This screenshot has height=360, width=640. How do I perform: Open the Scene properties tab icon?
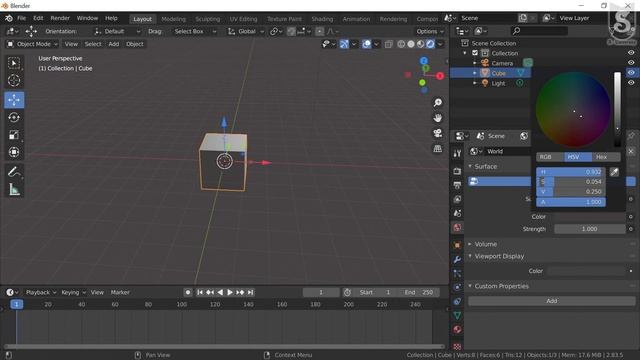click(x=457, y=213)
